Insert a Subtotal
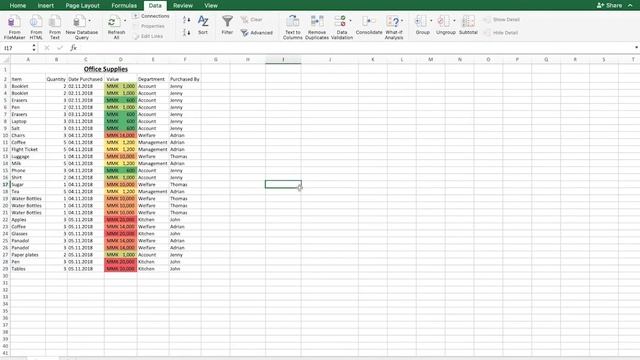 coord(468,25)
